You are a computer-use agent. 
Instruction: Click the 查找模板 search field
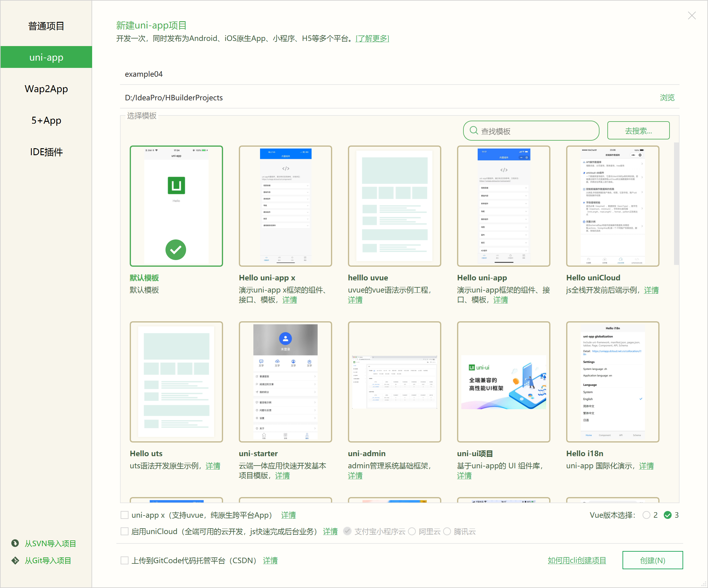(x=536, y=131)
